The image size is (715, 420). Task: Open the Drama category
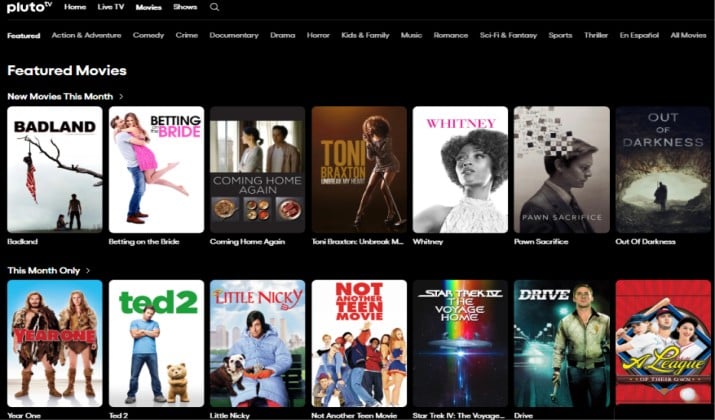283,35
